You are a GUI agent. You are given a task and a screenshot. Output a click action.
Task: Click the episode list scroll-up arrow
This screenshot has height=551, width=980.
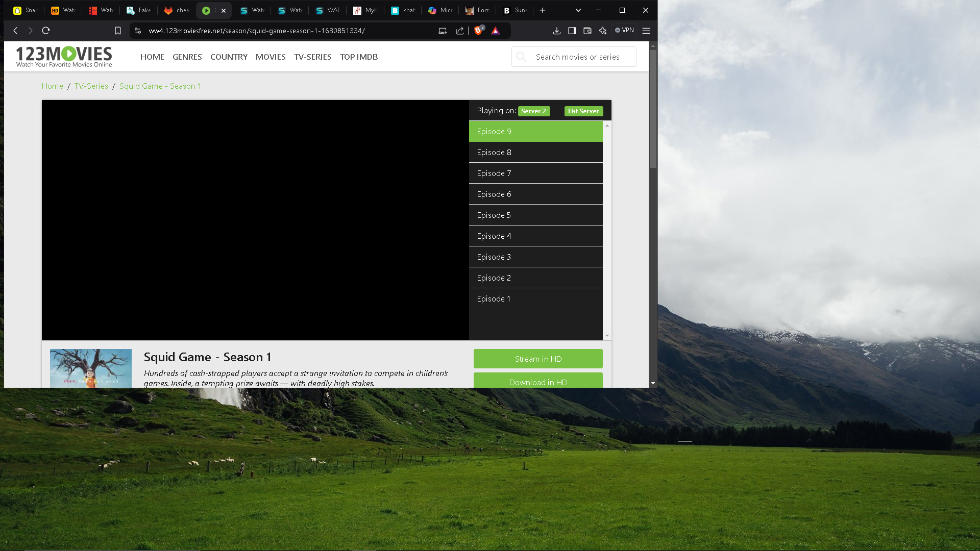(607, 125)
